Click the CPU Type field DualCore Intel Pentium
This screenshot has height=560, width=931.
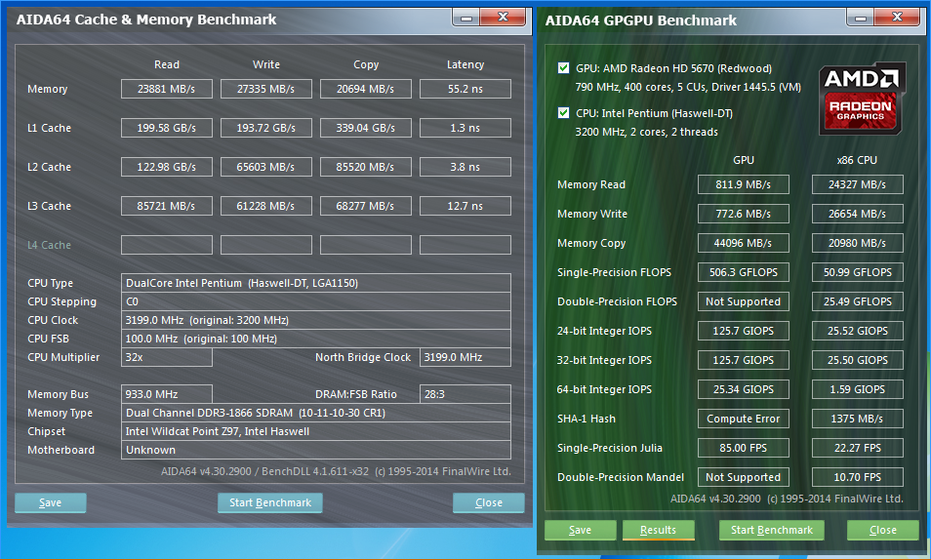click(x=316, y=283)
